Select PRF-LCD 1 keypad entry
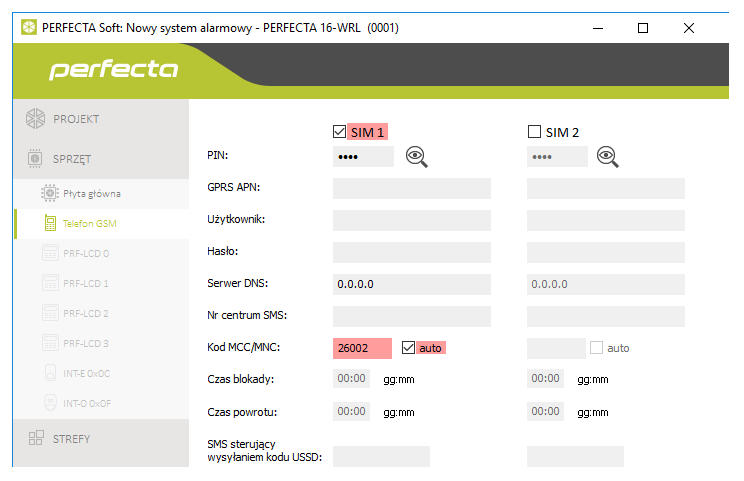This screenshot has width=744, height=481. 101,283
